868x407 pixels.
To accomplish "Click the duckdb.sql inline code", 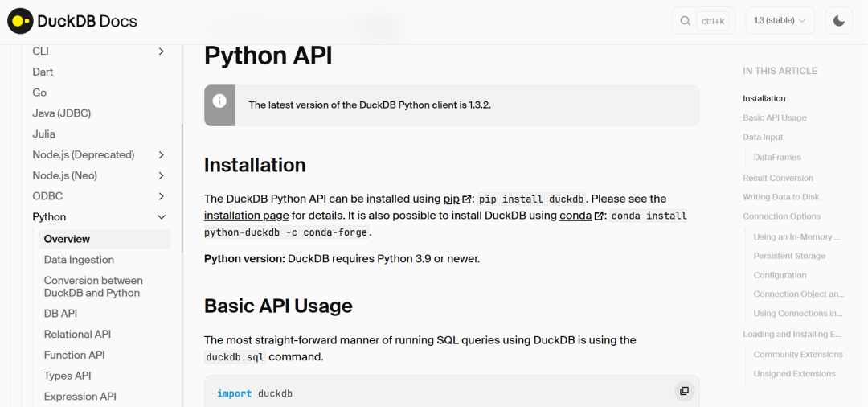I will (x=235, y=357).
